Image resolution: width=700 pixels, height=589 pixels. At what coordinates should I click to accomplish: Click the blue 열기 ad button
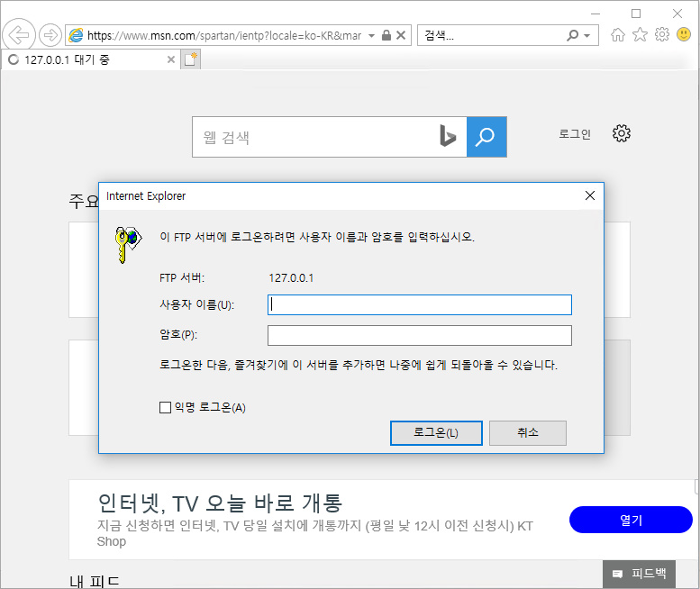click(631, 520)
